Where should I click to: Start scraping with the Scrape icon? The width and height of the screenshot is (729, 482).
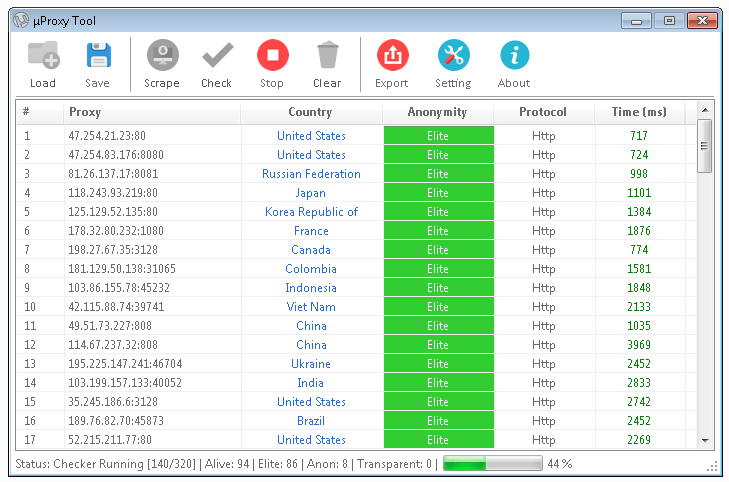click(x=162, y=56)
